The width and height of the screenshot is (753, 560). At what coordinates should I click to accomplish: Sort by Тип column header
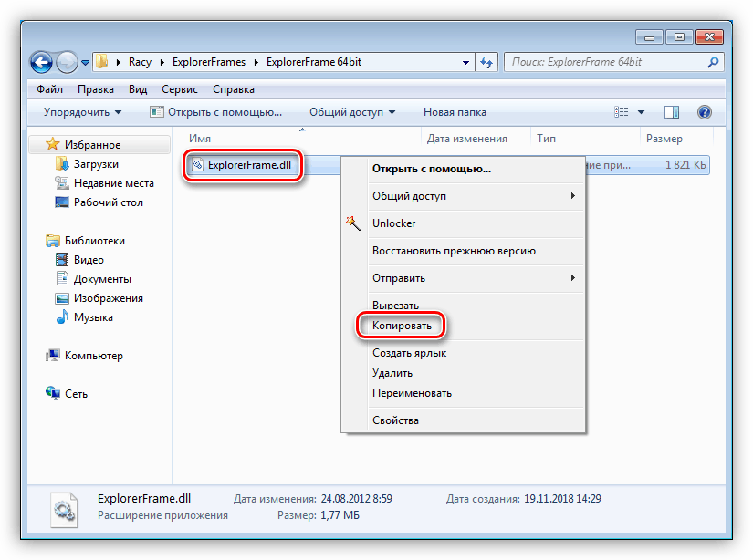pyautogui.click(x=546, y=139)
